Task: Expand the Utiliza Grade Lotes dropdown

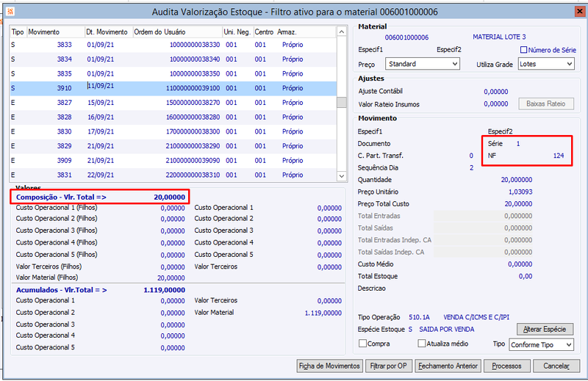Action: click(x=546, y=64)
